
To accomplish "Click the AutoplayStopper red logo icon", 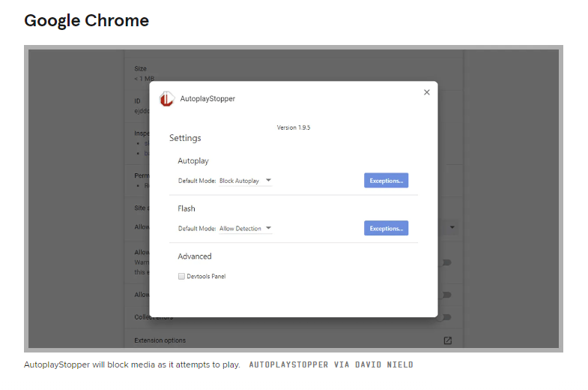I will pos(167,99).
